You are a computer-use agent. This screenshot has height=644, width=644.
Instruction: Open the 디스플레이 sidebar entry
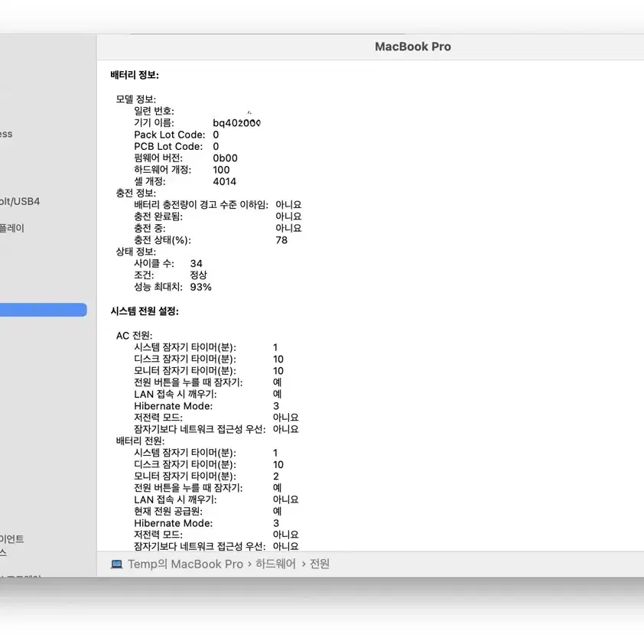(x=12, y=228)
